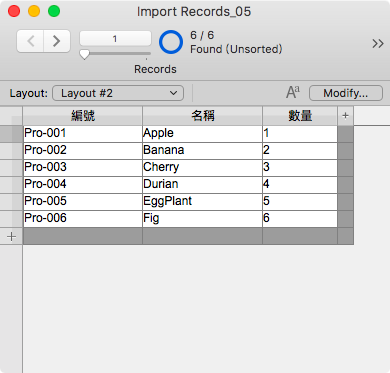
Task: Select the Durian name cell
Action: [202, 184]
